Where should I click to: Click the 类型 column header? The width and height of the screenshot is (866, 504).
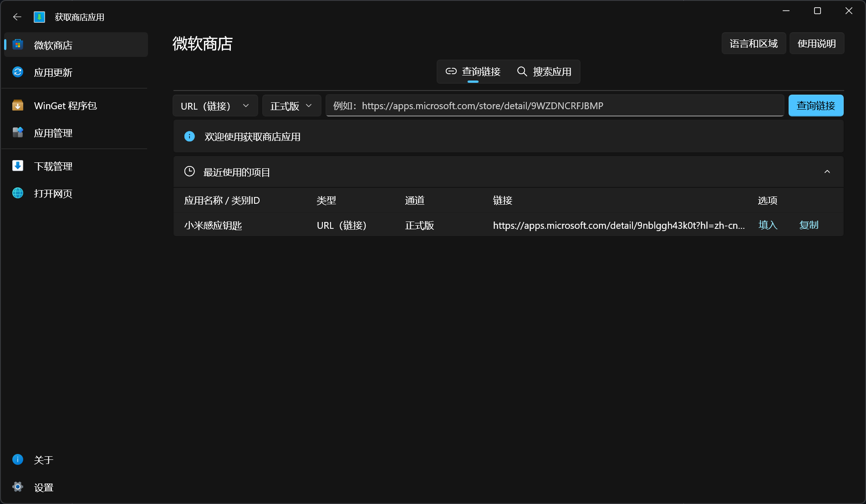pos(326,200)
